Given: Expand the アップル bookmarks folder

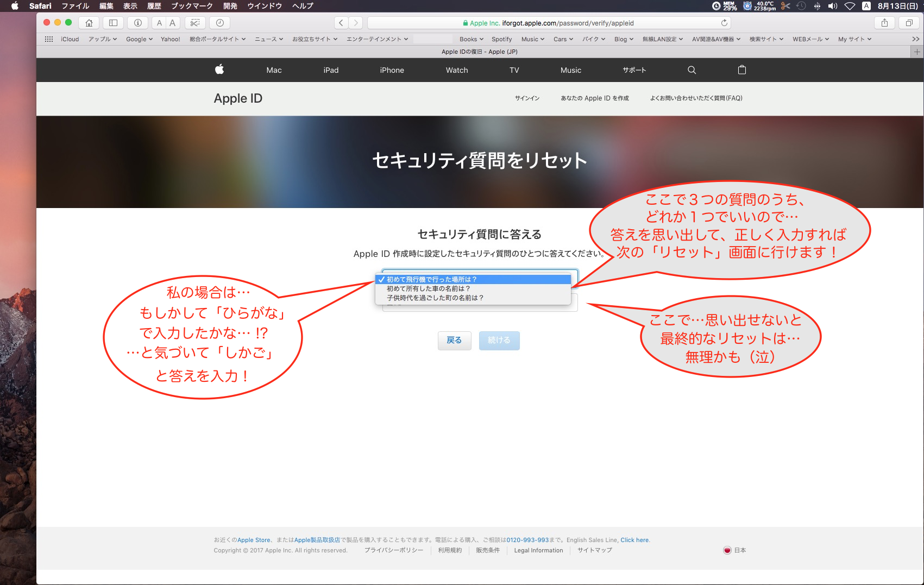Looking at the screenshot, I should 103,39.
